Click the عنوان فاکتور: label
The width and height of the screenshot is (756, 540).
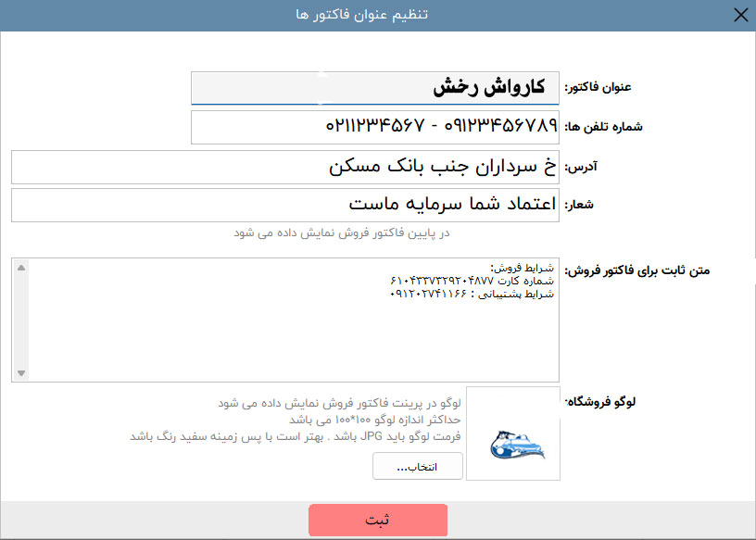pos(598,87)
